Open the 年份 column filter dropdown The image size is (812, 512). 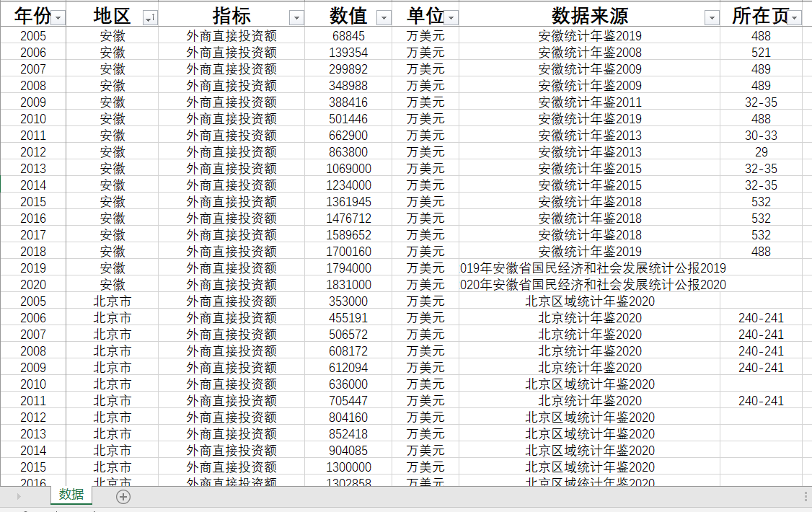click(x=58, y=18)
